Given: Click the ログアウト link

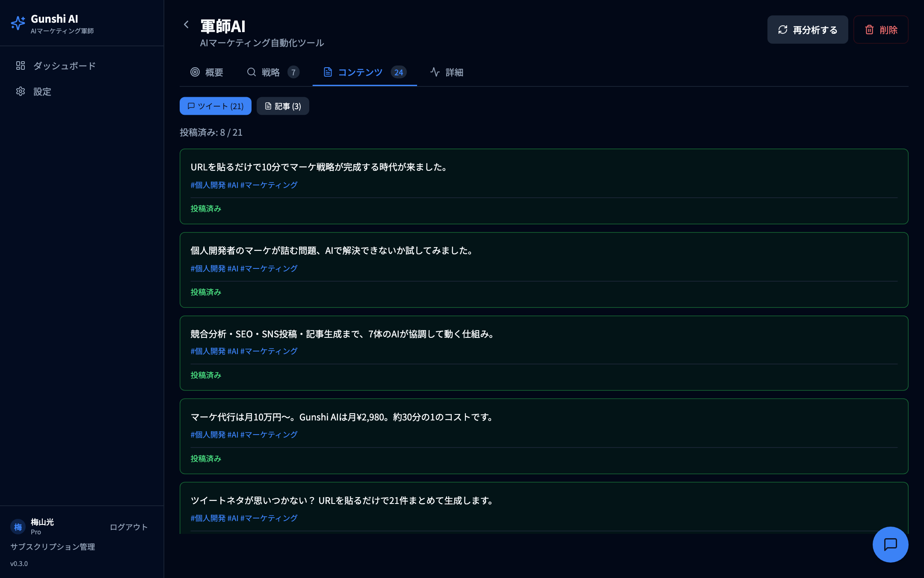Looking at the screenshot, I should pos(128,527).
